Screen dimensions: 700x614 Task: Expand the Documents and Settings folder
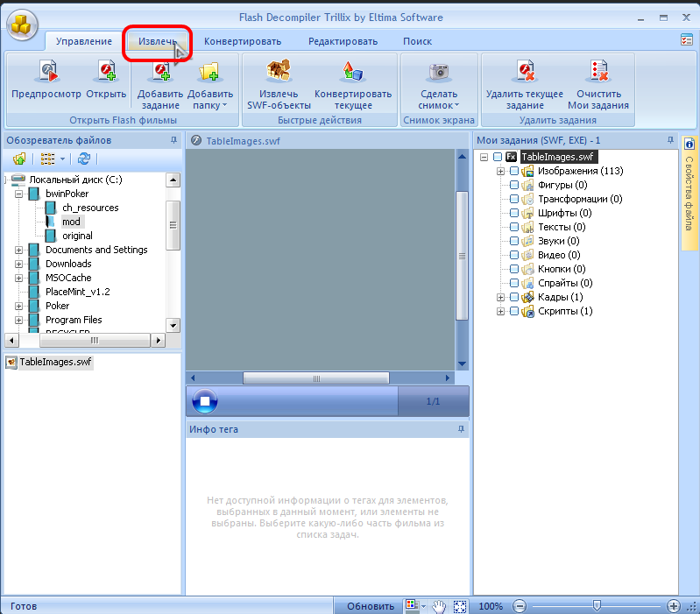(18, 250)
